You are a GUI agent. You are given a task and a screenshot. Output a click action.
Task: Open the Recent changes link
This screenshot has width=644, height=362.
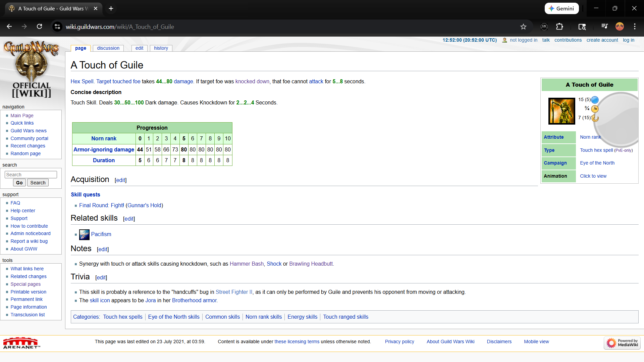[x=28, y=146]
